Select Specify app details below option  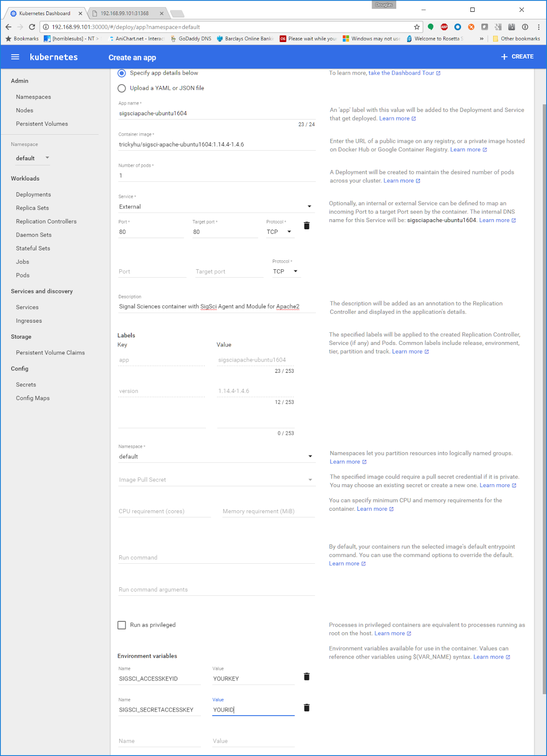point(122,73)
